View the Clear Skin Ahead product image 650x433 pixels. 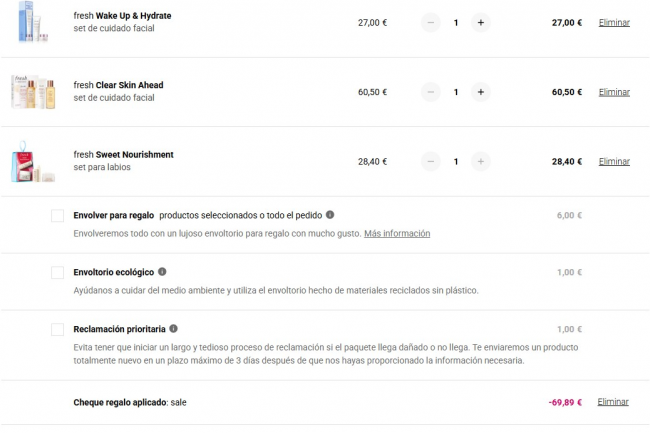click(x=32, y=92)
